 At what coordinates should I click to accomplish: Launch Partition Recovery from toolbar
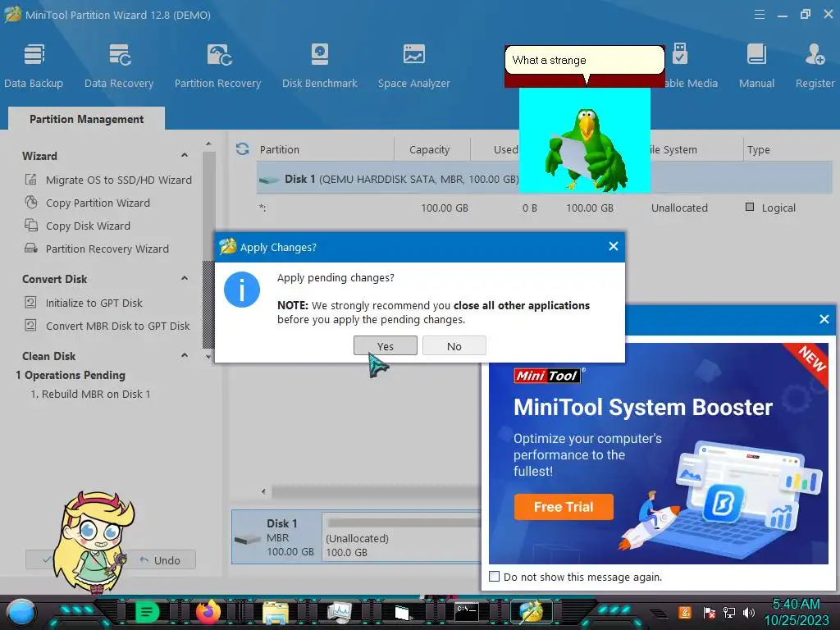coord(217,66)
